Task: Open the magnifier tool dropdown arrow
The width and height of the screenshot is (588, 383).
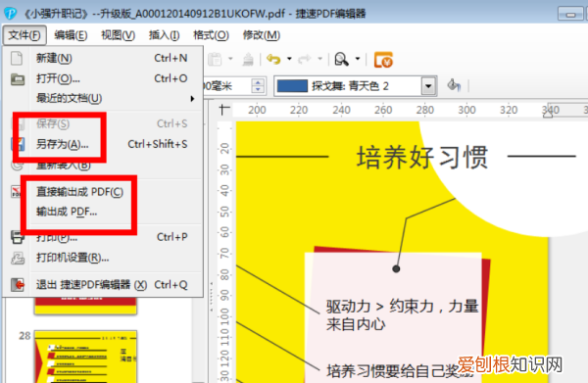Action: click(358, 59)
